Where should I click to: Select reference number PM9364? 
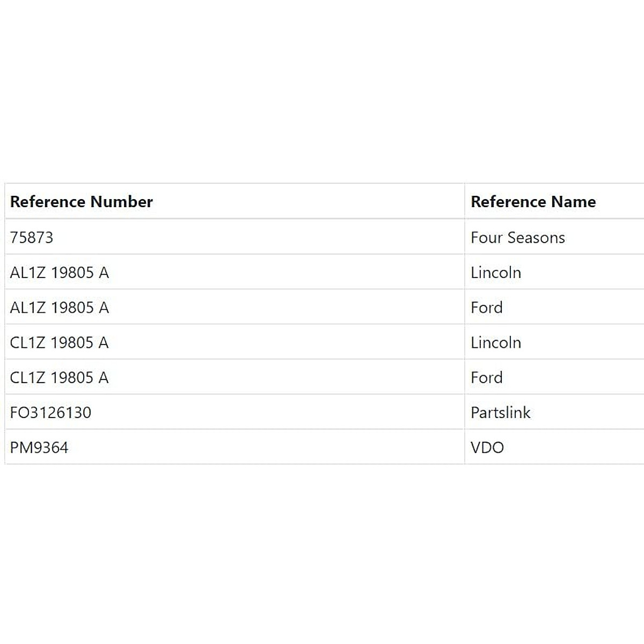pos(39,448)
